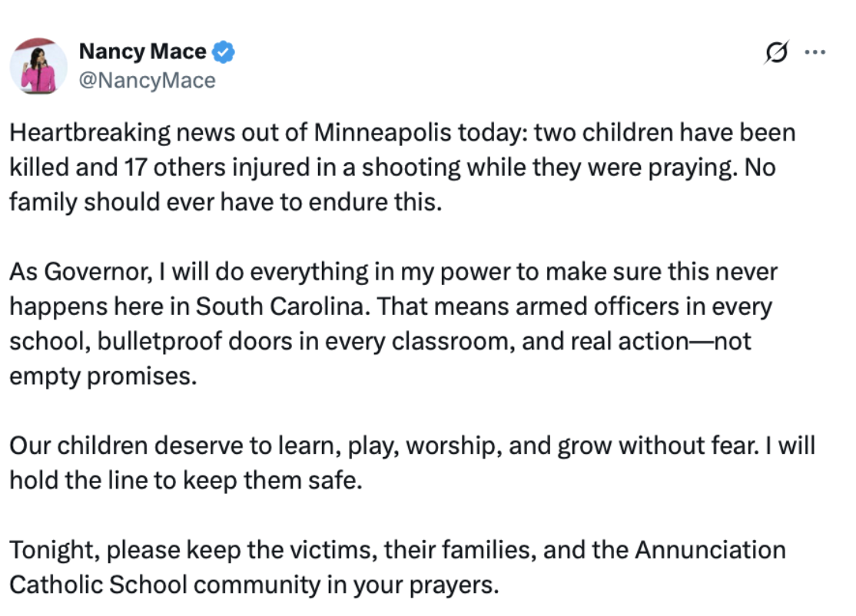Click the paragraph starting "Heartbreaking news out of"
The width and height of the screenshot is (856, 616).
[402, 167]
